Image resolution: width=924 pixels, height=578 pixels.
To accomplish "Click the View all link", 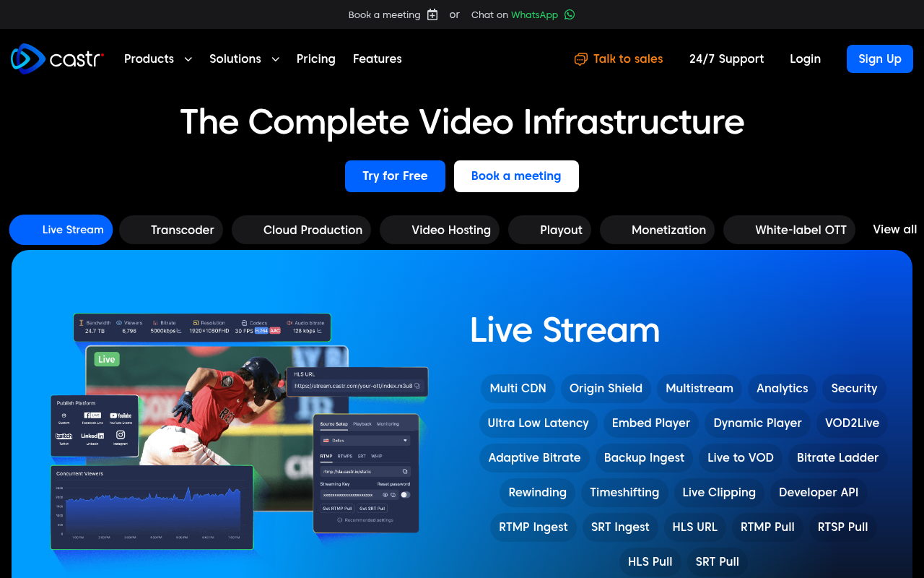I will coord(894,229).
